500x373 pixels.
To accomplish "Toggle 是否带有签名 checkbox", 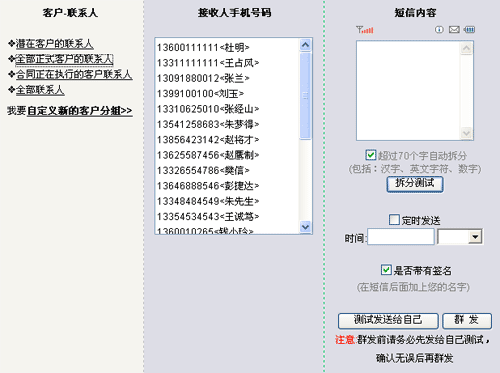I will point(386,270).
